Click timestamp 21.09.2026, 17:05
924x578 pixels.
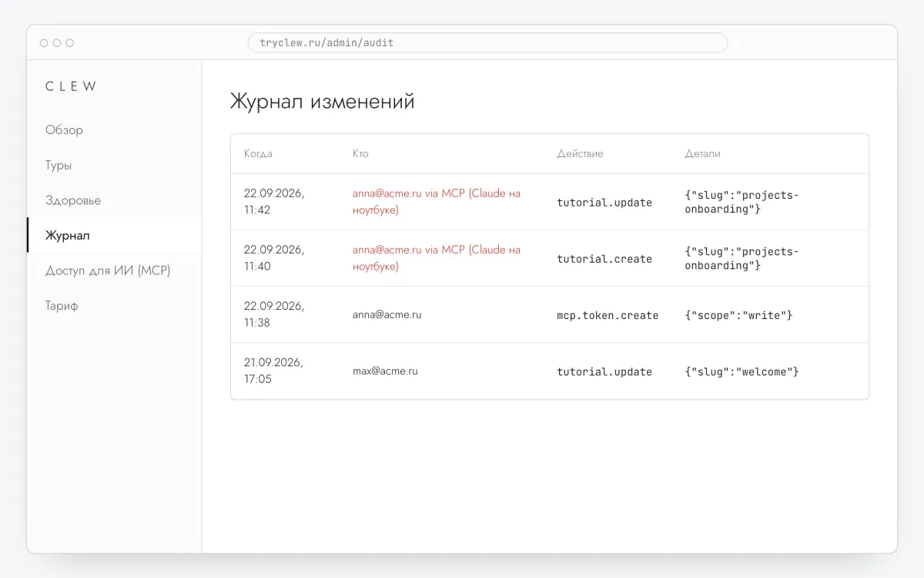tap(273, 371)
